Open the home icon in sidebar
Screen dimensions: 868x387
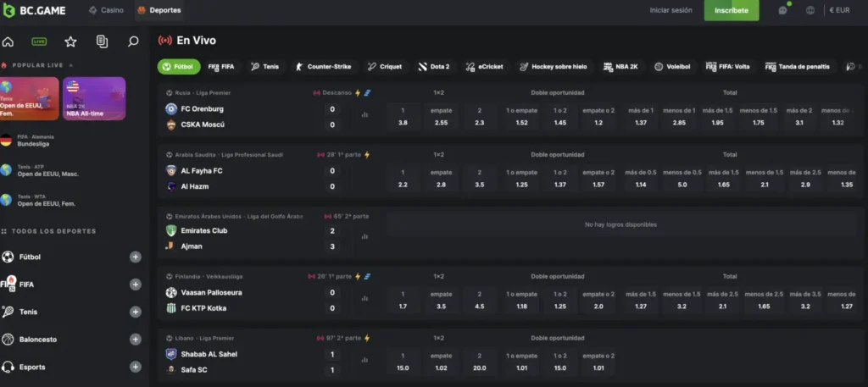click(x=8, y=41)
